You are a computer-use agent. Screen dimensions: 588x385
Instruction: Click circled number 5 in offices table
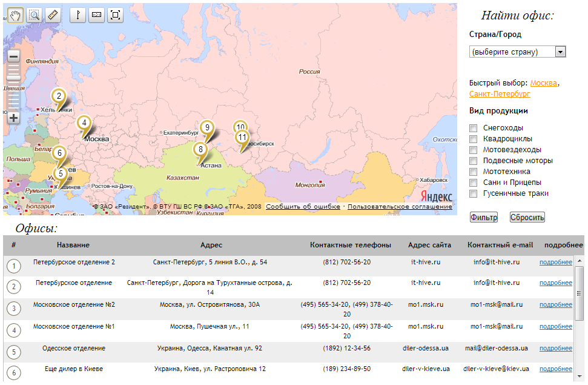pos(14,352)
